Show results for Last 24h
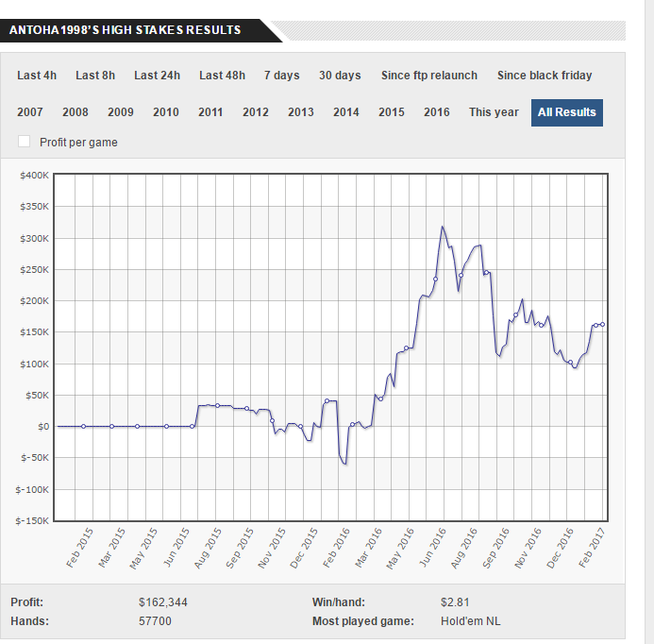This screenshot has width=654, height=644. (x=157, y=76)
